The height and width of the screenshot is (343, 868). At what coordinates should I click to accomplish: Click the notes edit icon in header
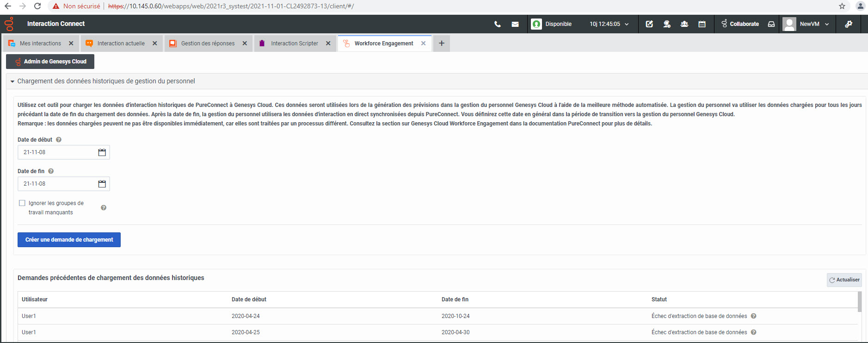point(649,24)
